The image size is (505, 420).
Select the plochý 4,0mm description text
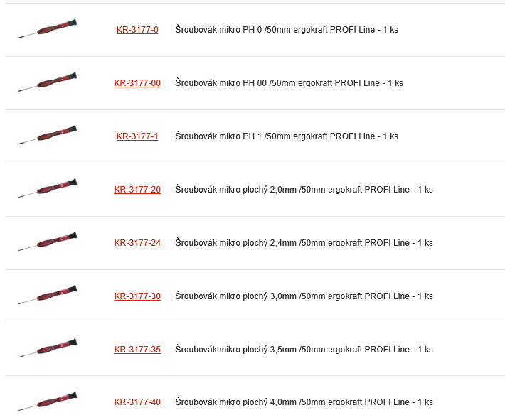point(304,402)
